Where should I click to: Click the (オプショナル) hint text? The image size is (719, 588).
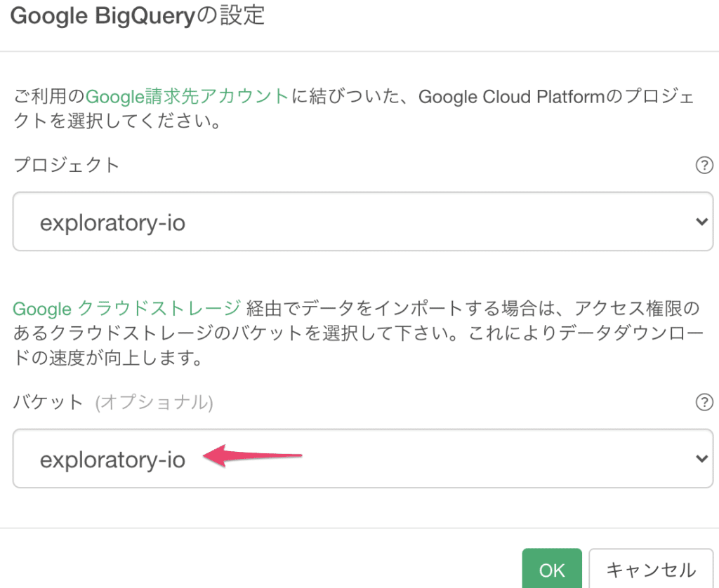(x=154, y=403)
